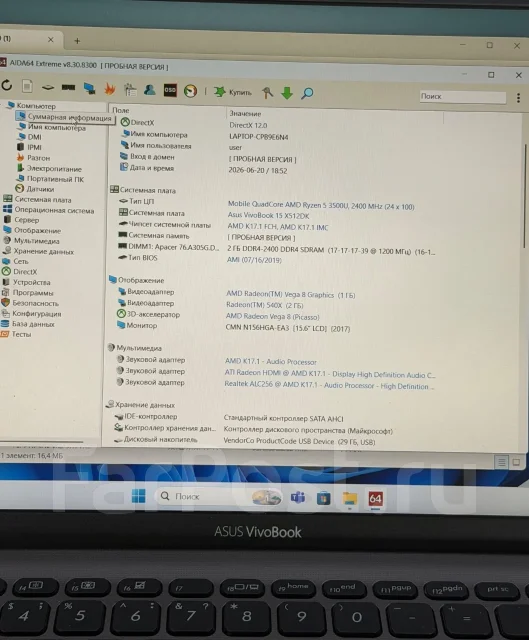Open the OSD panel toolbar icon
This screenshot has width=529, height=640.
tap(170, 90)
